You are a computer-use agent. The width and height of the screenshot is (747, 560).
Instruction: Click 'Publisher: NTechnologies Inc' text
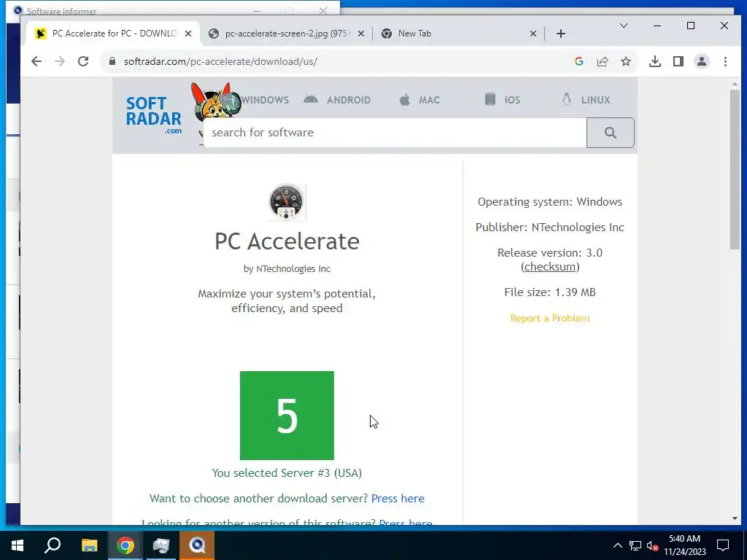pyautogui.click(x=550, y=227)
